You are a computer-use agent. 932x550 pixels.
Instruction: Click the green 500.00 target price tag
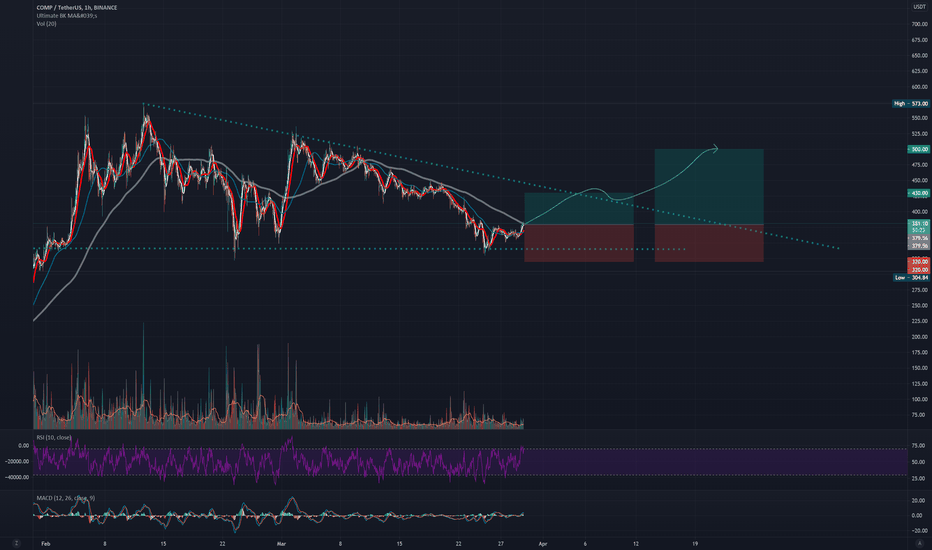pos(919,149)
